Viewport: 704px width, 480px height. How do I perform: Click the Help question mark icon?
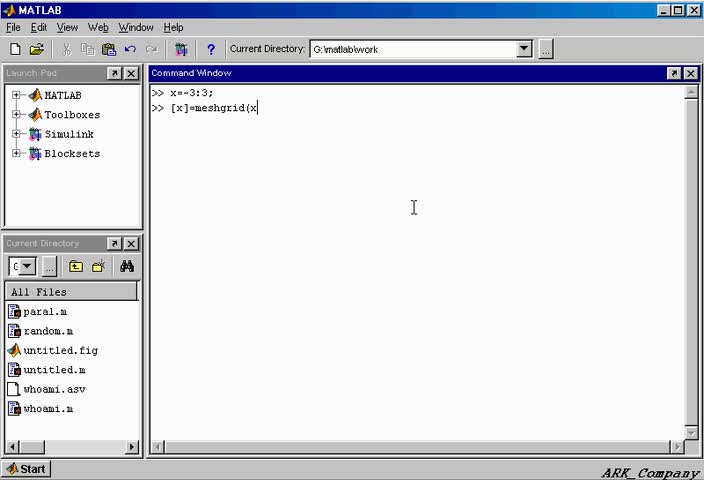(x=211, y=49)
